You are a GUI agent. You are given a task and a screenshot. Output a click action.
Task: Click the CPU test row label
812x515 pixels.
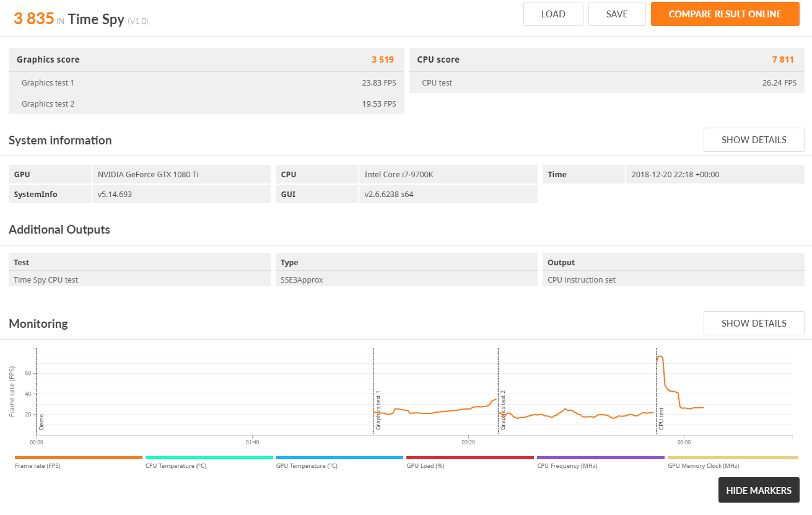coord(437,82)
